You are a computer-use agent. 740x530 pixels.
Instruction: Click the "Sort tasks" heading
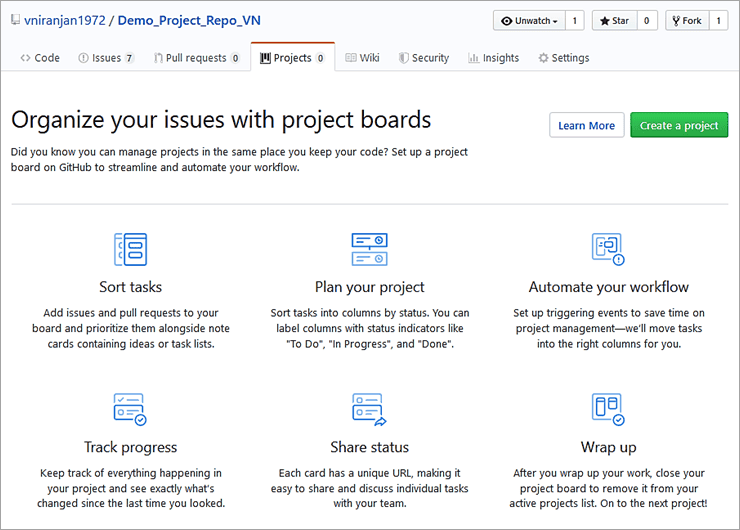pyautogui.click(x=131, y=287)
